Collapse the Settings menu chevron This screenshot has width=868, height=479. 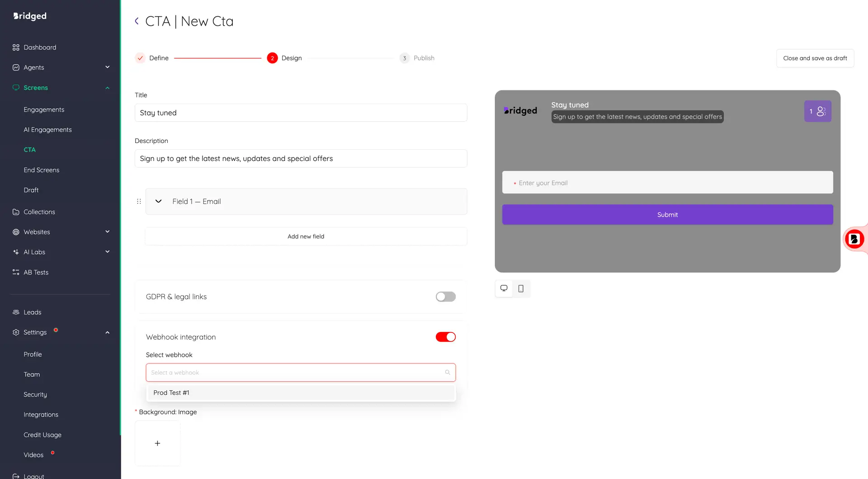(108, 332)
